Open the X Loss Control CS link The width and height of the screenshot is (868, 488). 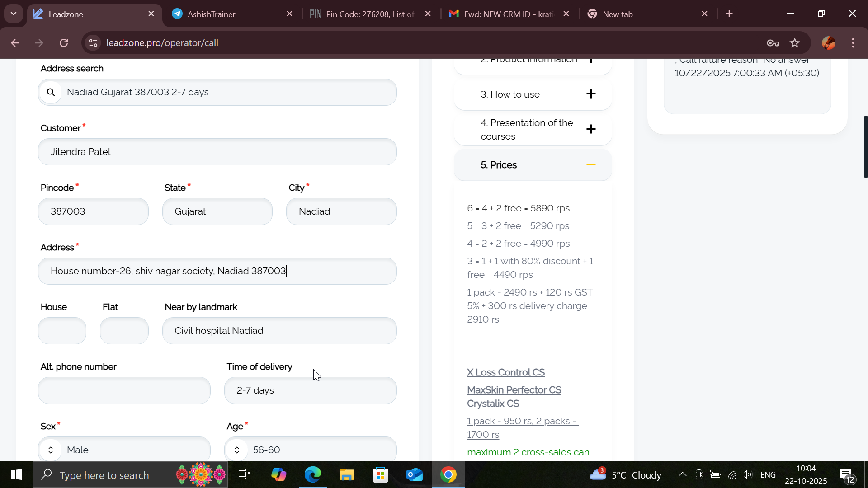click(505, 372)
